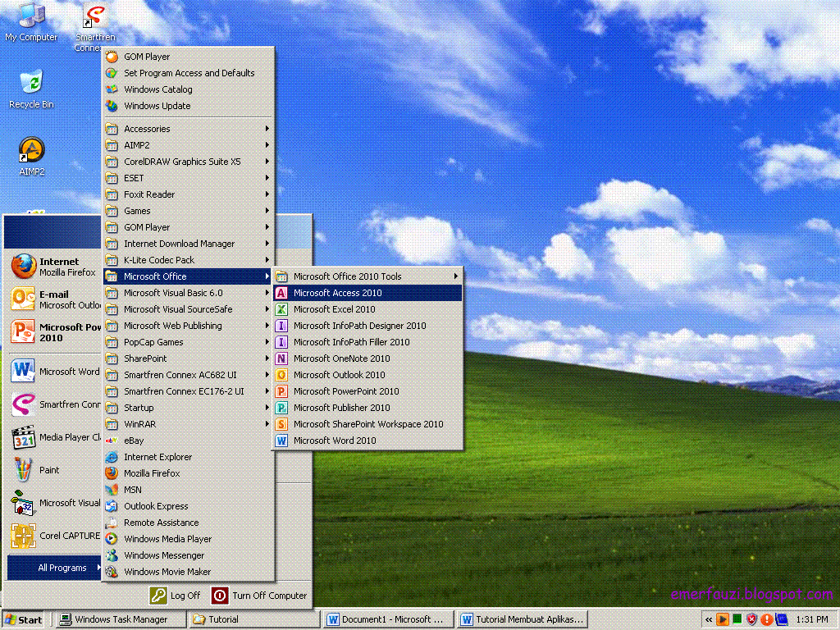Click the Smartfren Connex desktop shortcut
The height and width of the screenshot is (630, 840).
94,25
